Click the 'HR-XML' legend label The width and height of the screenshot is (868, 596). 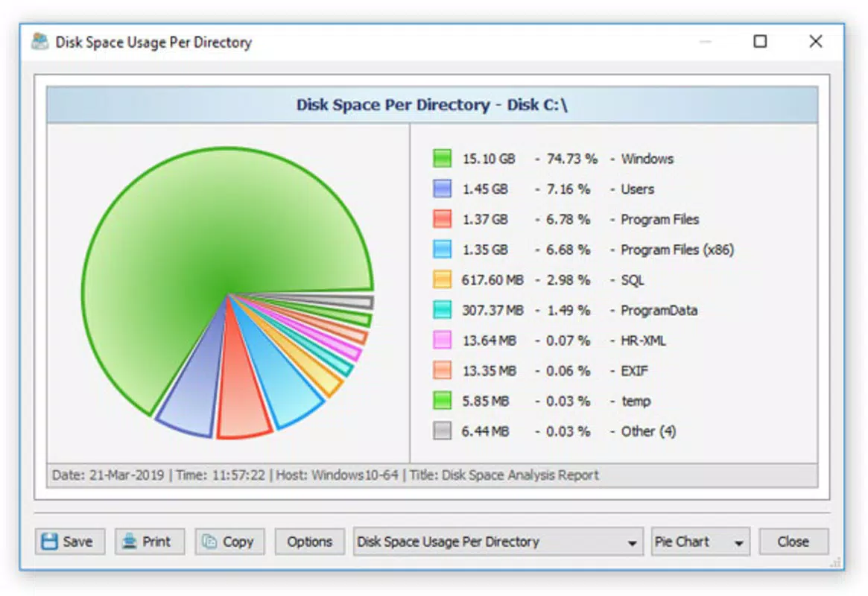[643, 340]
